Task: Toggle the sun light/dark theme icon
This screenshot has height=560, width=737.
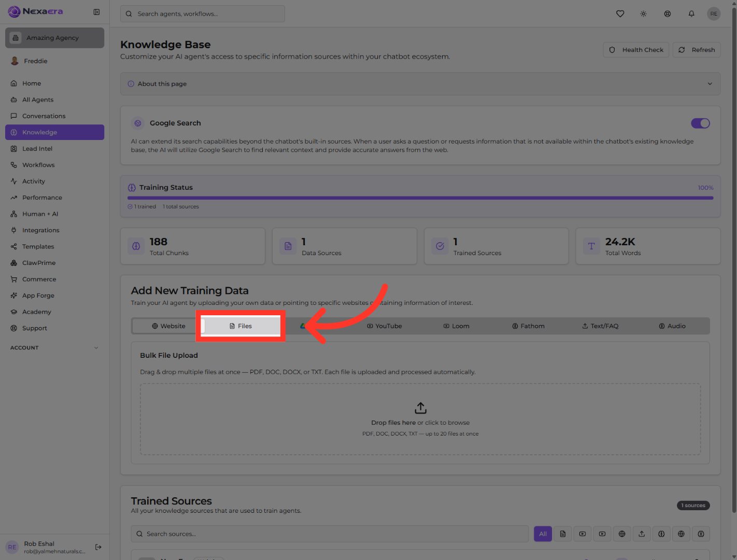Action: point(643,14)
